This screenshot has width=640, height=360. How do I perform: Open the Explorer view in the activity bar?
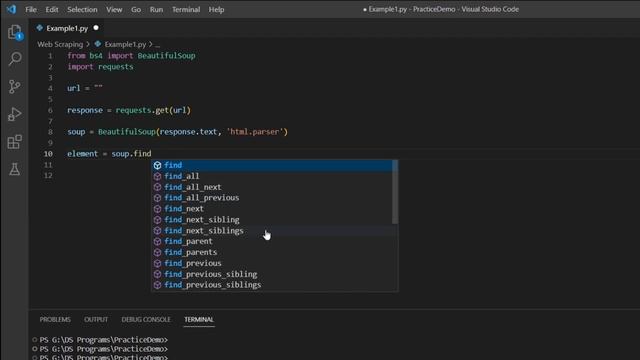tap(15, 32)
